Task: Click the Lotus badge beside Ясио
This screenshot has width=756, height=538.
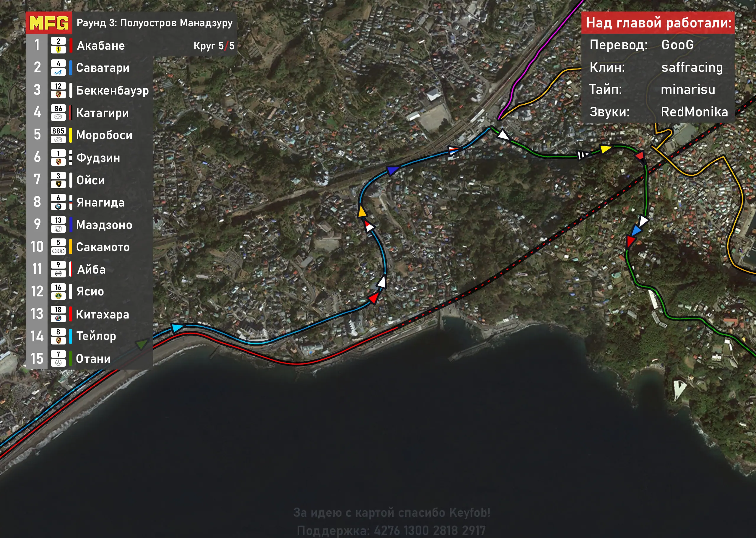Action: click(58, 296)
